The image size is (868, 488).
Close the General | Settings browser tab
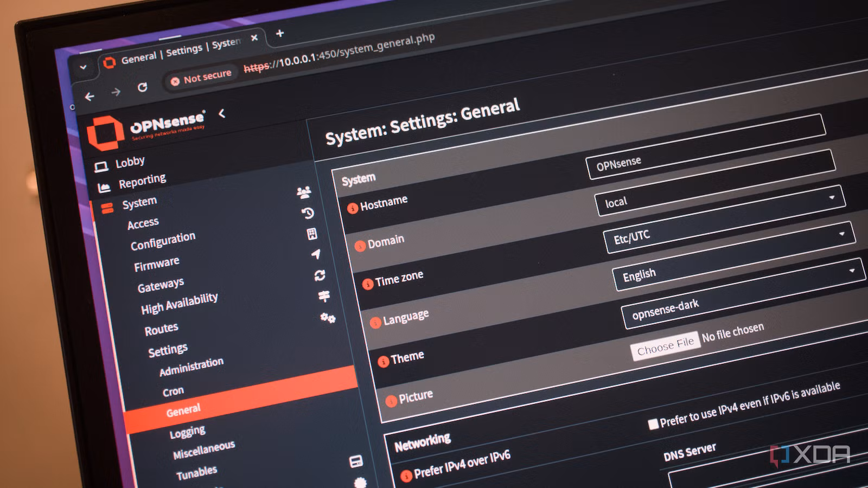(254, 38)
